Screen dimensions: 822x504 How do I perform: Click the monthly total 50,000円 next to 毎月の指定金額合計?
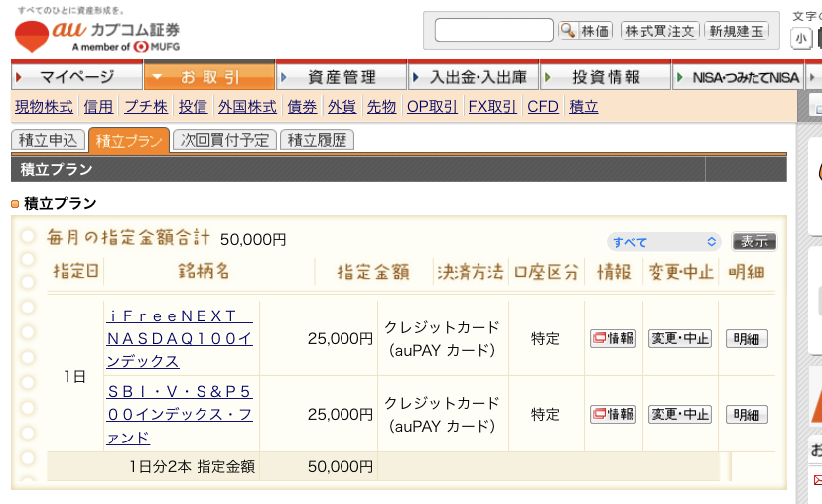(x=253, y=240)
